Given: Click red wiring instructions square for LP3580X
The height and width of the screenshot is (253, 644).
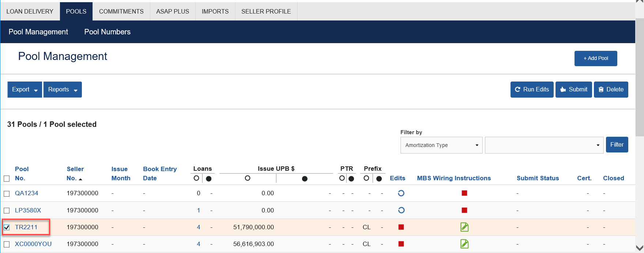Looking at the screenshot, I should click(464, 210).
